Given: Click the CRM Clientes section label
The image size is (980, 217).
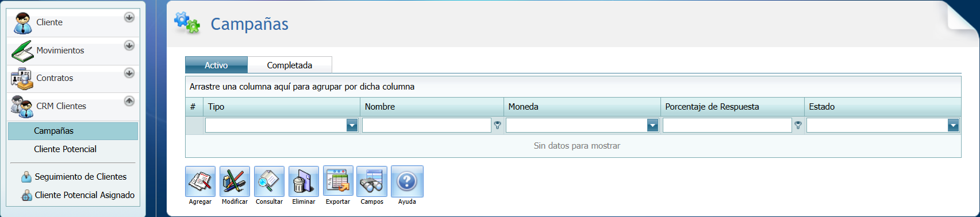Looking at the screenshot, I should click(x=61, y=106).
